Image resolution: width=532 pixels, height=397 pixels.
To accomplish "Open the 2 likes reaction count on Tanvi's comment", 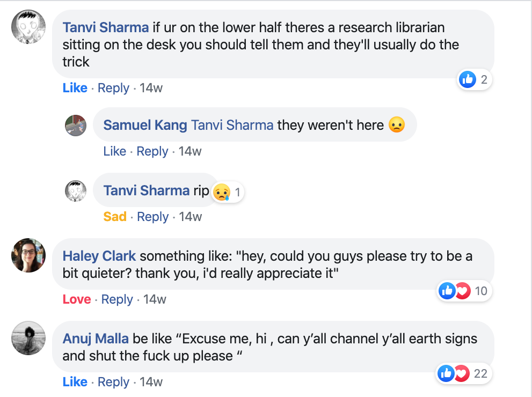I will point(475,80).
